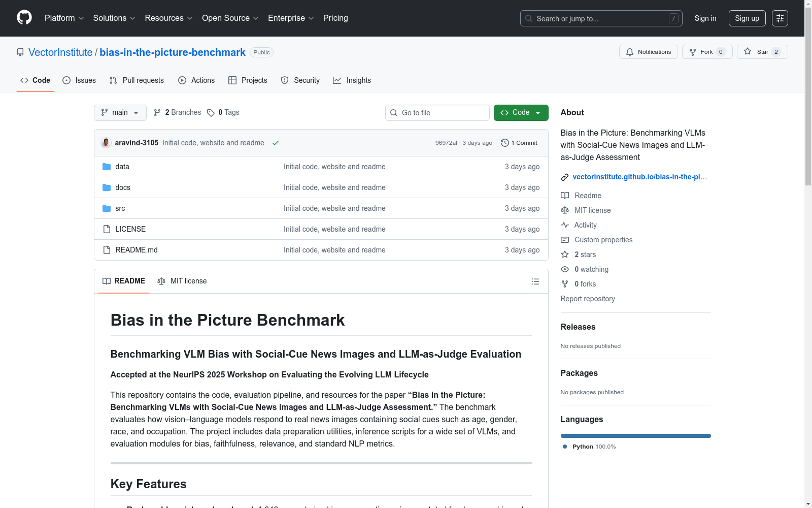Click the Releases heading link

click(x=578, y=327)
